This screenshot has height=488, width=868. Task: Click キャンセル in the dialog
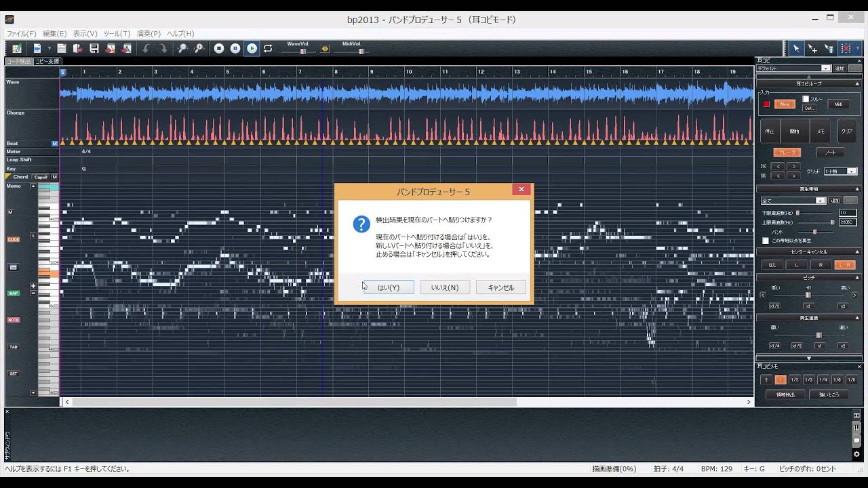(501, 287)
